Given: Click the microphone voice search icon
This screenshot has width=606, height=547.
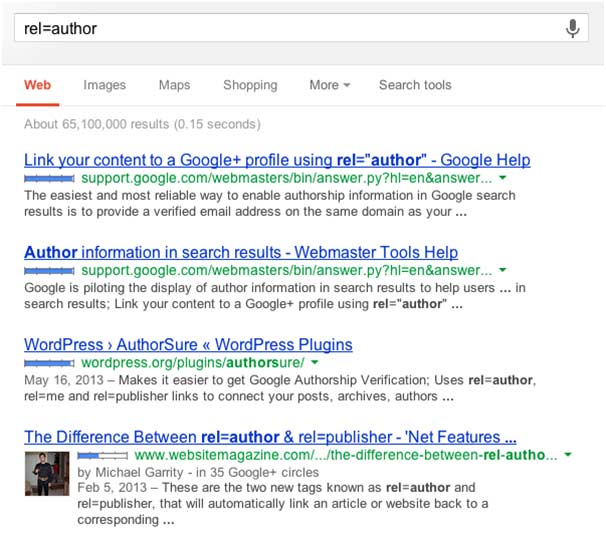Looking at the screenshot, I should point(572,28).
